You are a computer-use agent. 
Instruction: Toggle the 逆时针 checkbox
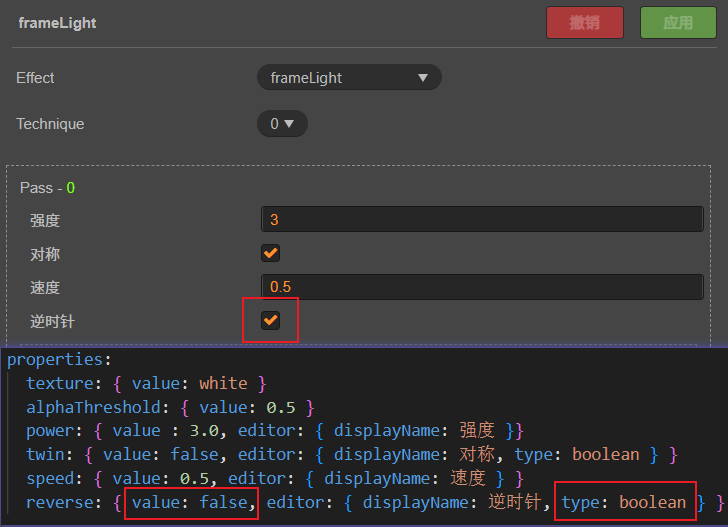(x=270, y=320)
